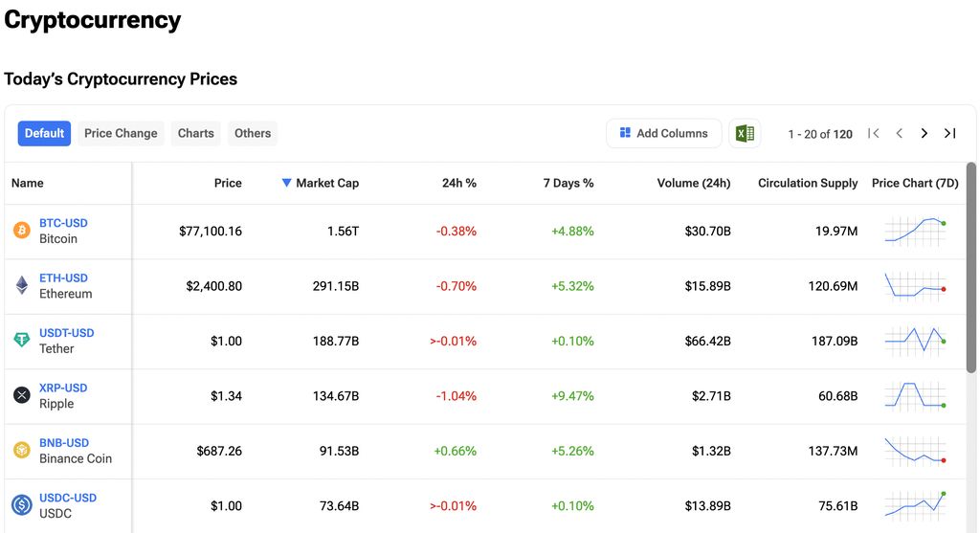Click Ethereum market cap 291.15B
This screenshot has height=533, width=980.
336,286
